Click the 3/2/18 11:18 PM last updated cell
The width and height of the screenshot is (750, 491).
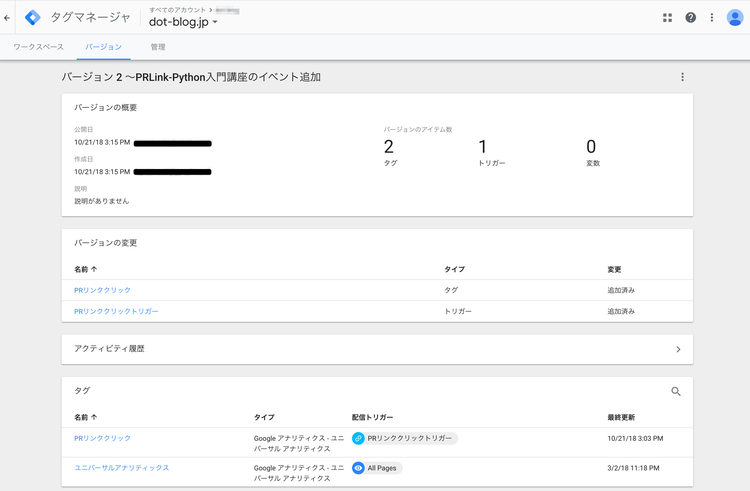click(633, 468)
